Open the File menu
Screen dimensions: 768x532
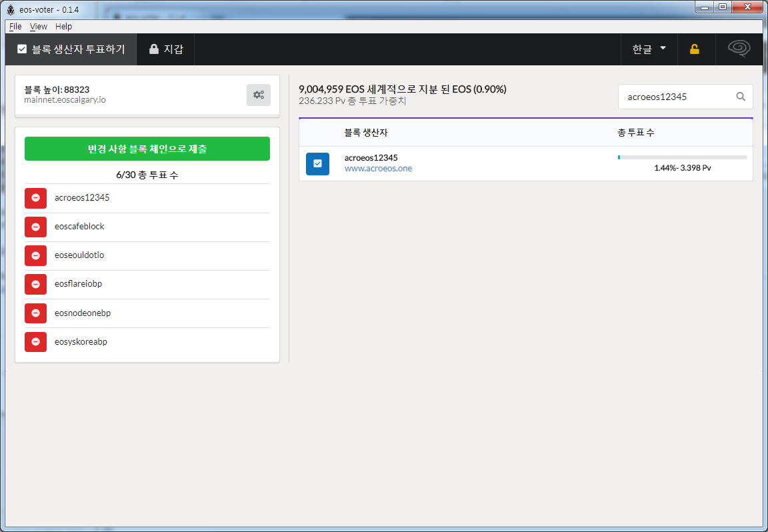(15, 27)
